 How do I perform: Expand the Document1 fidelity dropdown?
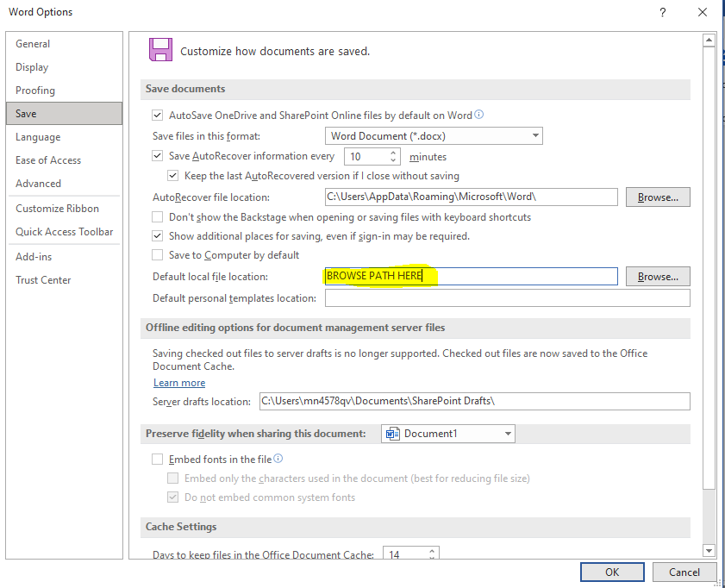[508, 434]
